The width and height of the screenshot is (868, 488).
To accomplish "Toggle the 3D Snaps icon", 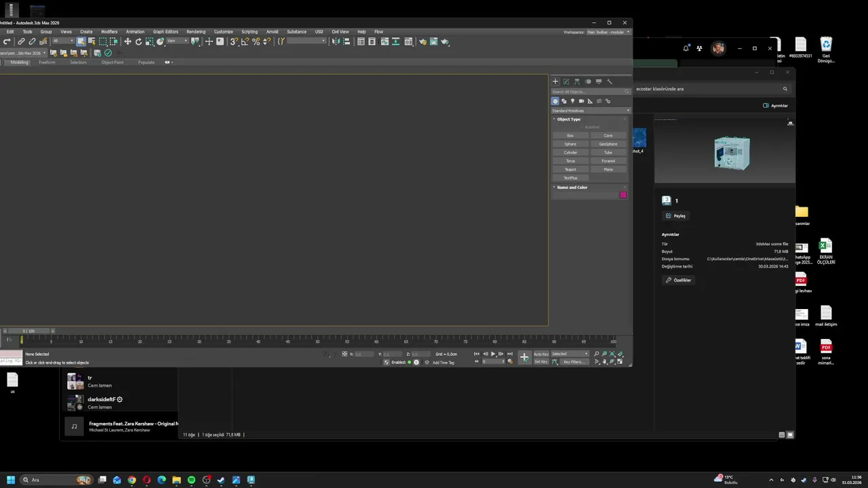I will (x=234, y=41).
